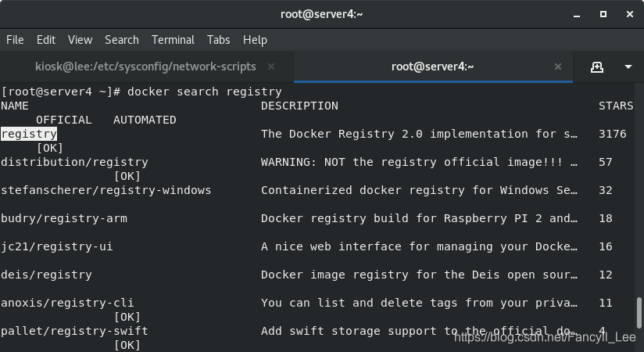Open the Edit menu

[x=46, y=40]
